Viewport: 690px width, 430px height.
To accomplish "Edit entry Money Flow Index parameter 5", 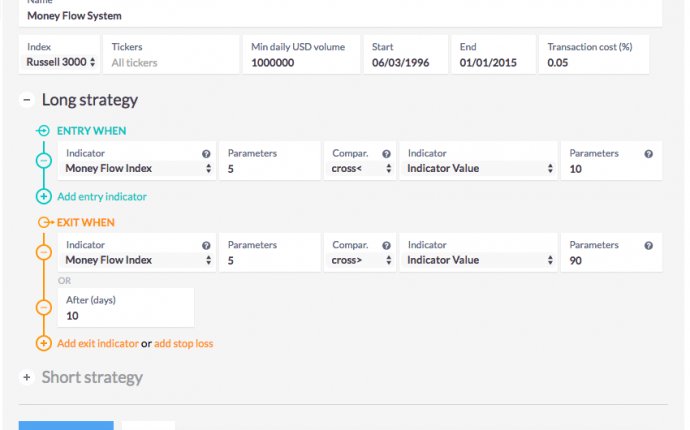I will pos(270,161).
